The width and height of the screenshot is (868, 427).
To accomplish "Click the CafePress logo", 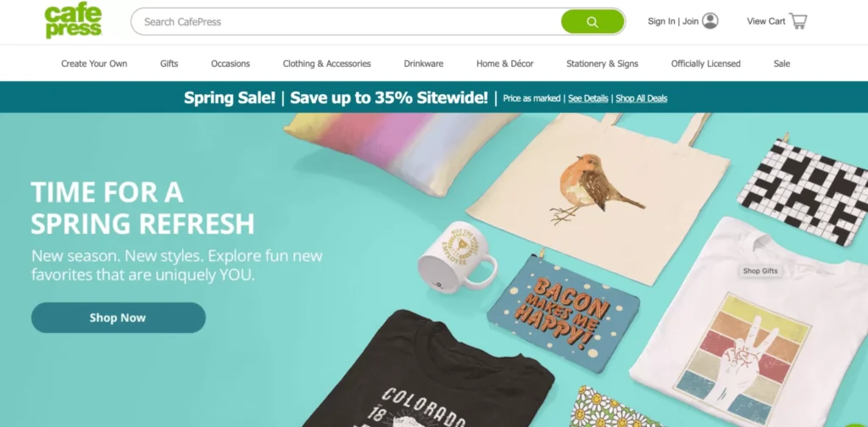I will [x=73, y=21].
